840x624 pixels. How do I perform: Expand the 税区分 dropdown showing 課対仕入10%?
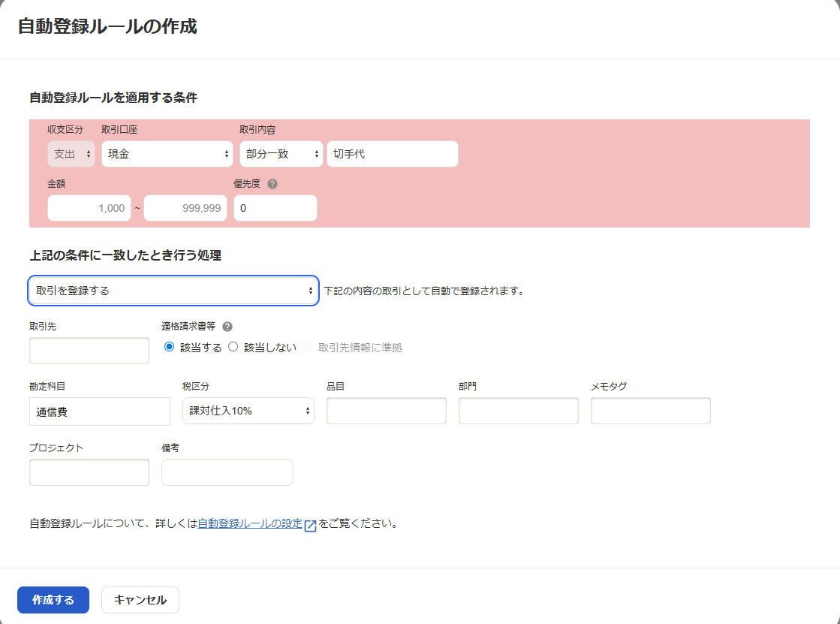[x=248, y=411]
